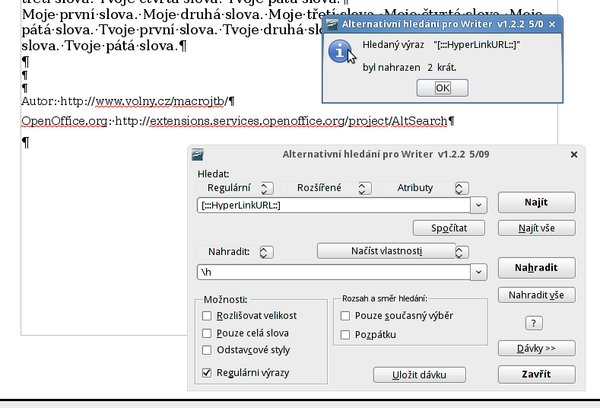Enable Pozpátku checkbox

point(345,335)
